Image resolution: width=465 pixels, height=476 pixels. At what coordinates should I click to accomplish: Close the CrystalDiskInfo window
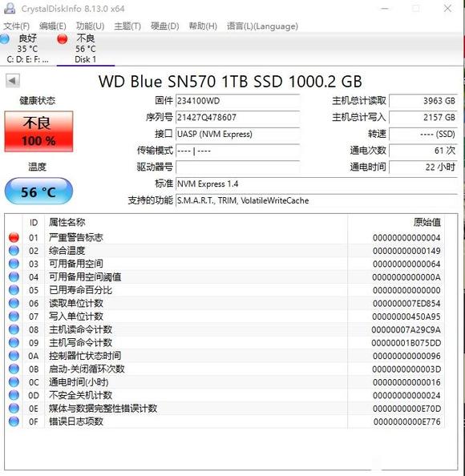[x=447, y=9]
